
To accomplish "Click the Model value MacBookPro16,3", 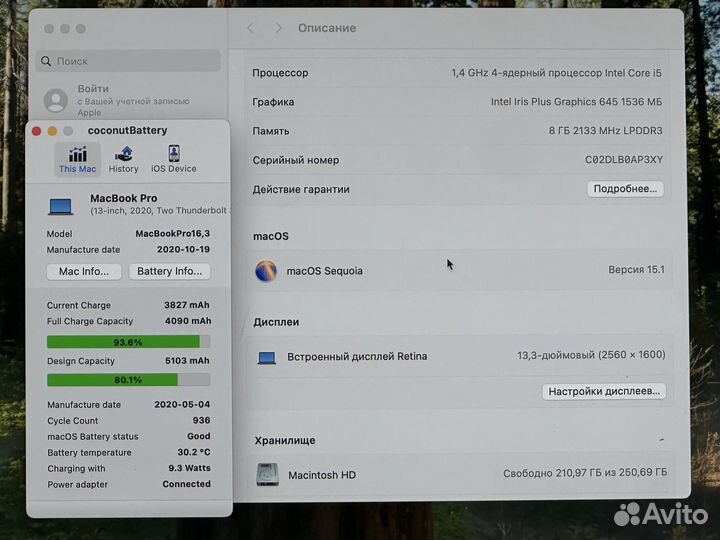I will [x=173, y=234].
